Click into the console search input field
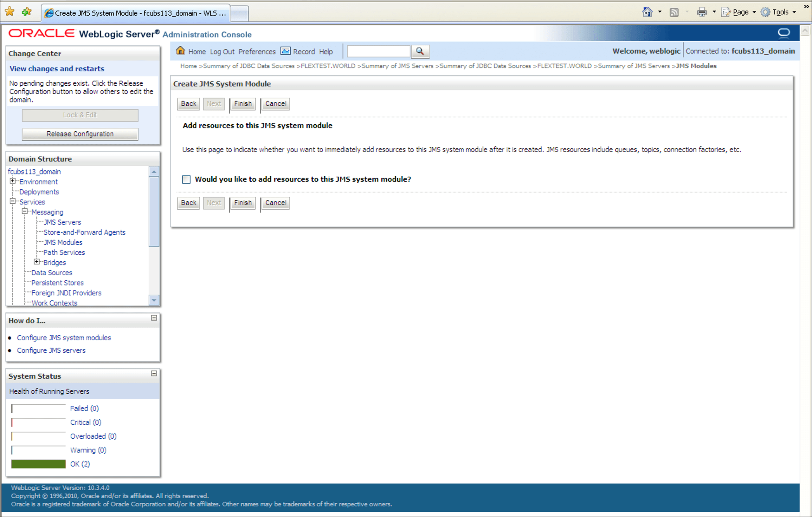 [x=378, y=51]
